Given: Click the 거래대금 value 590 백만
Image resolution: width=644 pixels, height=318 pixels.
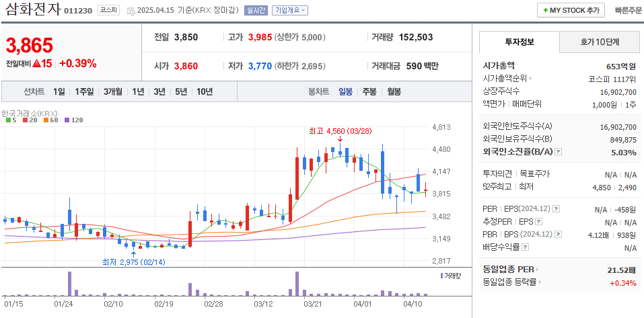Looking at the screenshot, I should coord(422,66).
